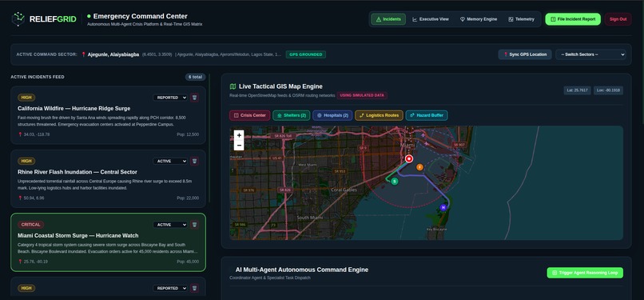Click trash icon on the bottom incident card
This screenshot has height=300, width=644.
click(194, 288)
